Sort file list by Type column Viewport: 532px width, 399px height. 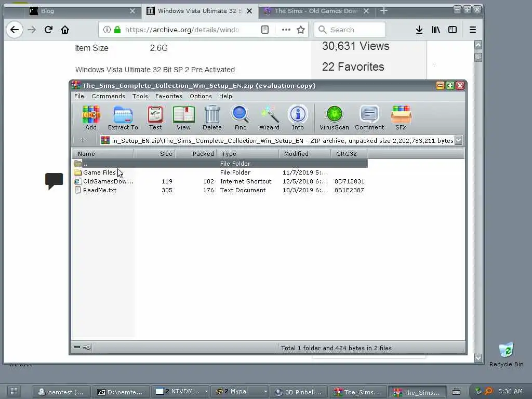(x=248, y=154)
